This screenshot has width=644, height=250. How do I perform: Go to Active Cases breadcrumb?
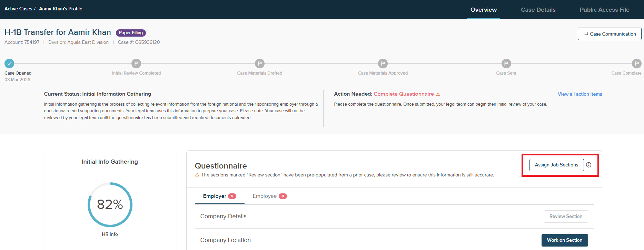click(x=18, y=9)
